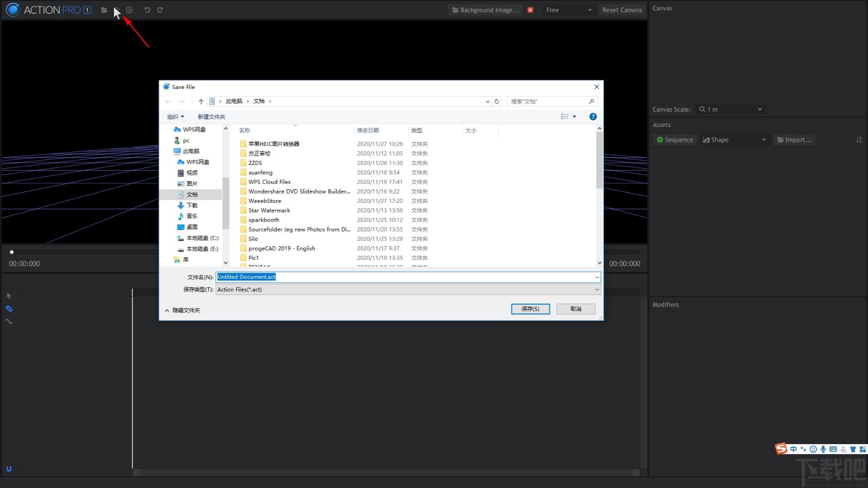Select the link tool in timeline sidebar
This screenshot has width=868, height=488.
pos(9,309)
